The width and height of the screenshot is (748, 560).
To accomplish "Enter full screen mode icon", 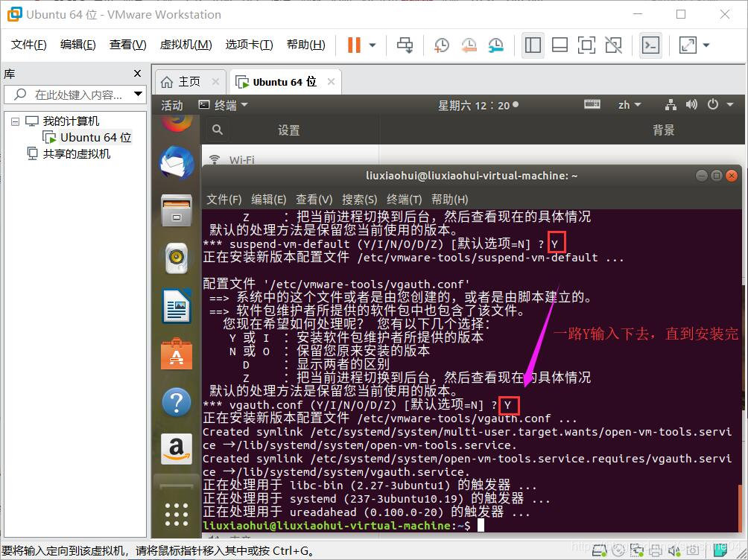I will click(586, 45).
